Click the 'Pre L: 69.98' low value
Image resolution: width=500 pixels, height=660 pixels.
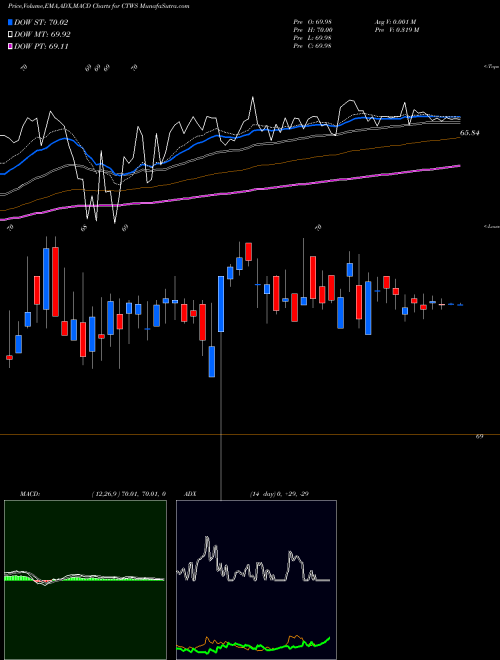click(312, 38)
